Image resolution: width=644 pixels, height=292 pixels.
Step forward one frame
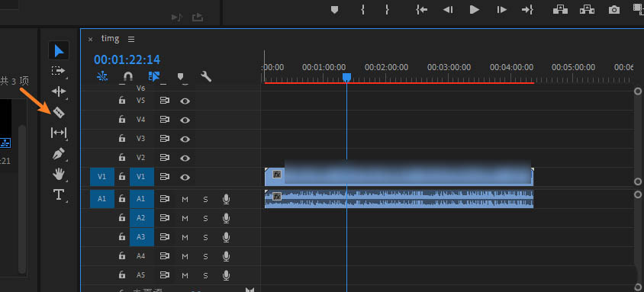(x=501, y=9)
